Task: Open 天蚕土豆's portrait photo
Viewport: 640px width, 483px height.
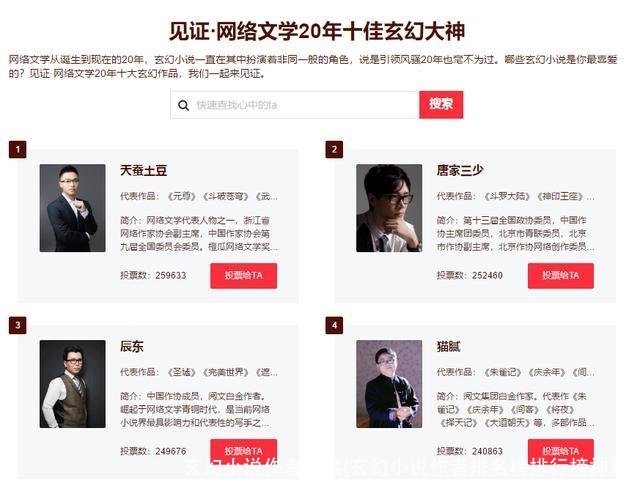Action: (x=73, y=208)
